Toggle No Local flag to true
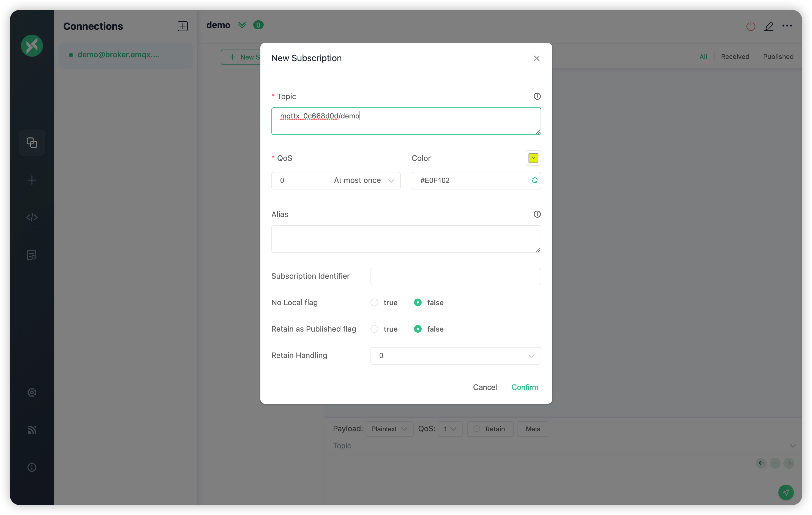This screenshot has height=515, width=812. 375,302
